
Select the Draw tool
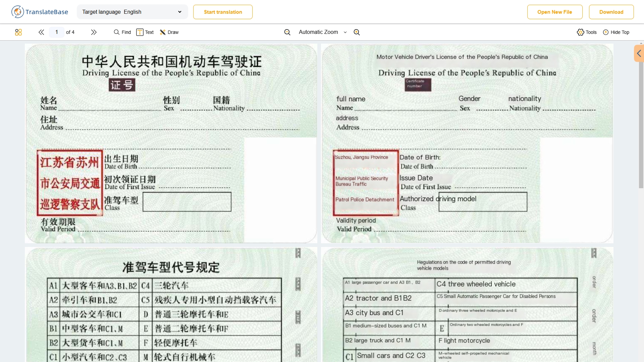(169, 32)
